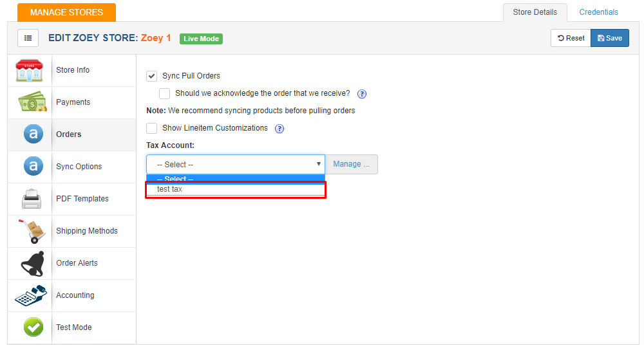Pick the highlighted "-- Select --" option
This screenshot has width=644, height=350.
[x=236, y=179]
